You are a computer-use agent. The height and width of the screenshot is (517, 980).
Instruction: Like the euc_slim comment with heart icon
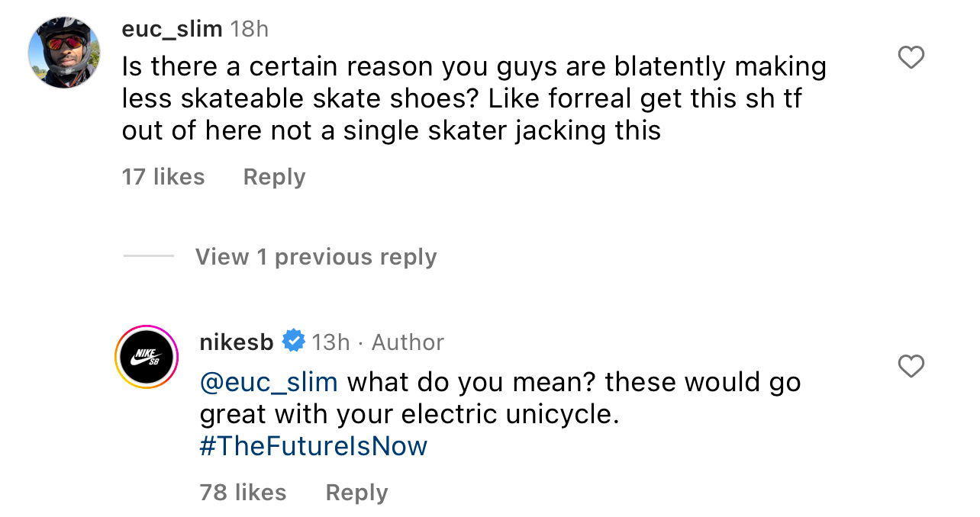point(911,57)
